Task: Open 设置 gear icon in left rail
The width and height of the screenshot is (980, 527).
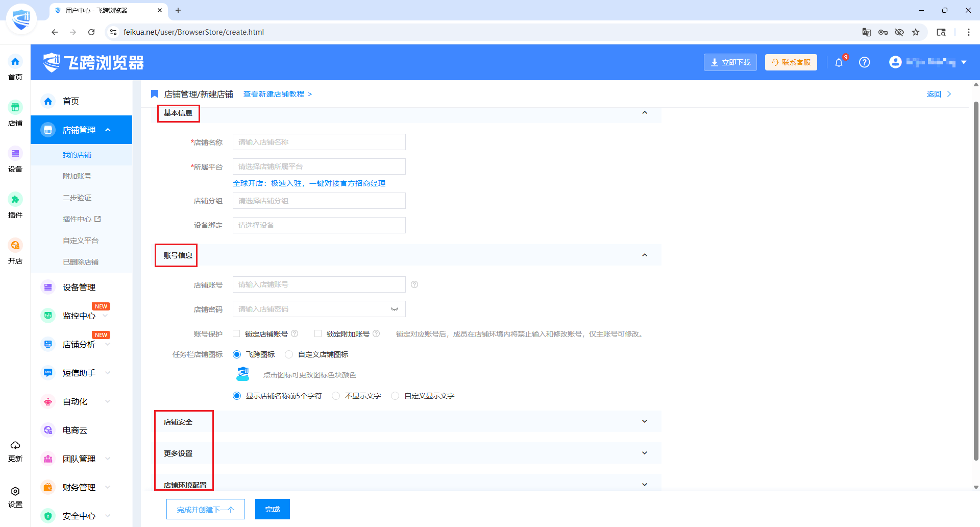Action: pos(15,492)
